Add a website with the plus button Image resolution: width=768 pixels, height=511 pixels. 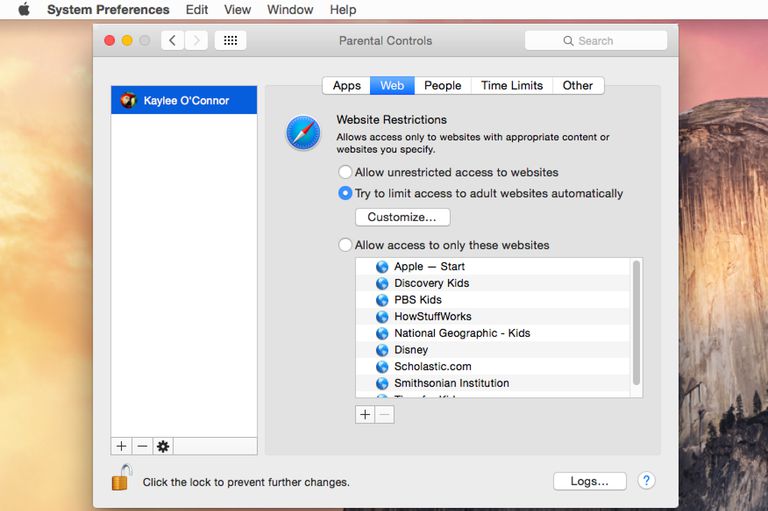click(x=365, y=414)
